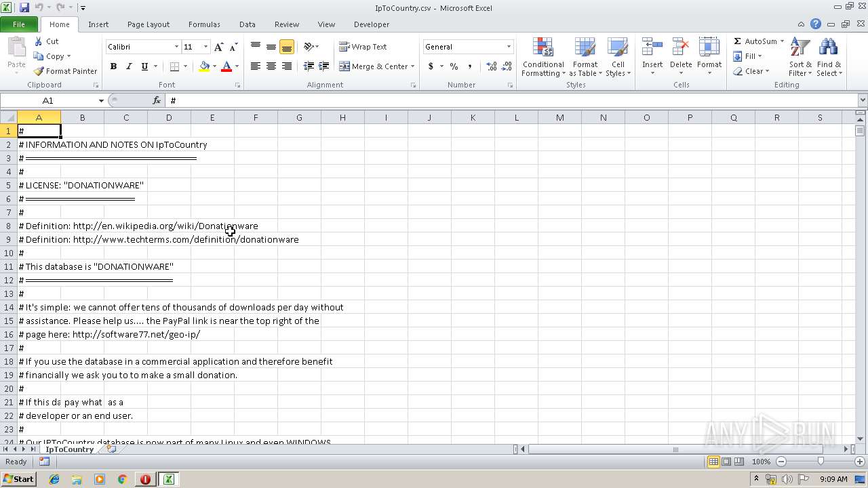This screenshot has height=488, width=868.
Task: Click the Delete cells button
Action: pyautogui.click(x=681, y=58)
